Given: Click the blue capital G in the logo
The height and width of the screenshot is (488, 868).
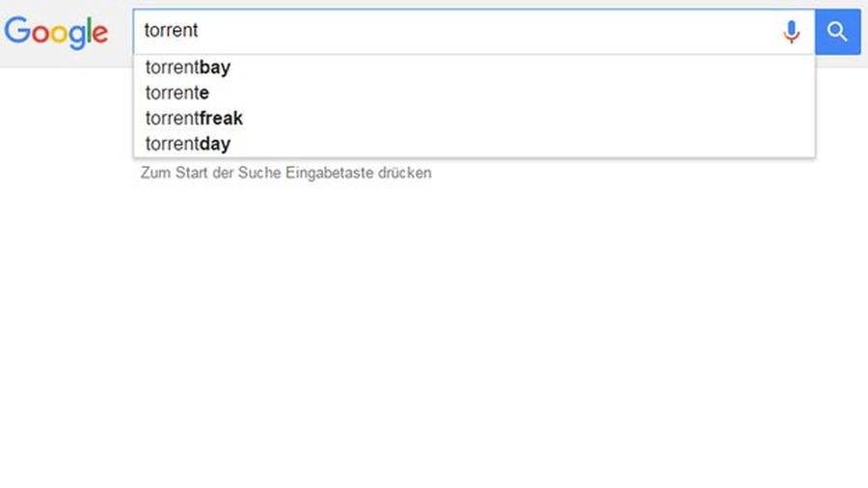Looking at the screenshot, I should click(x=17, y=32).
